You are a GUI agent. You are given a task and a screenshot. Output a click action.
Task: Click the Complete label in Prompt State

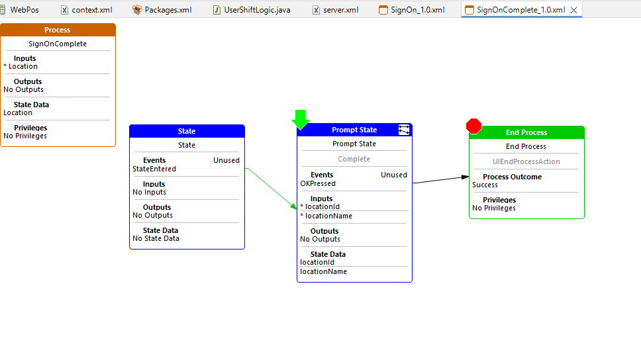(354, 159)
